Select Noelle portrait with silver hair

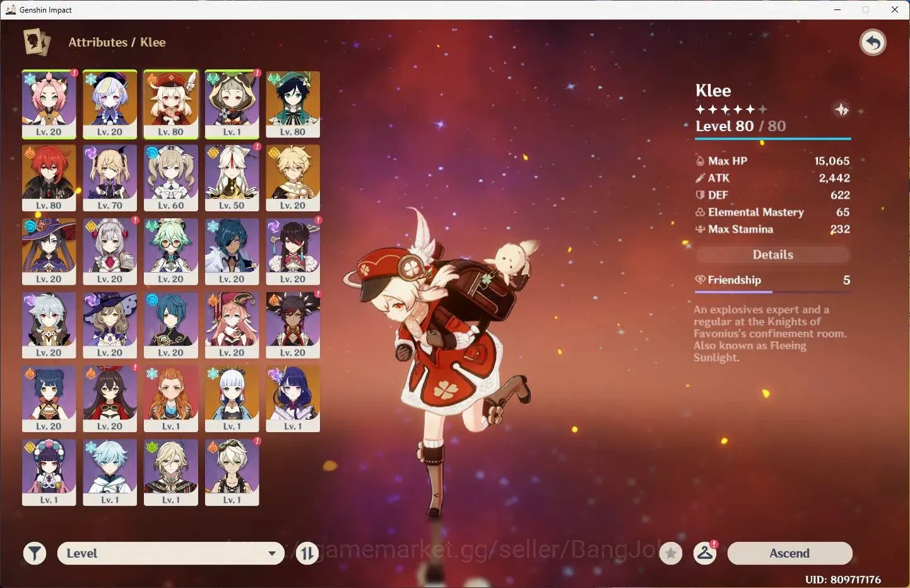(110, 252)
